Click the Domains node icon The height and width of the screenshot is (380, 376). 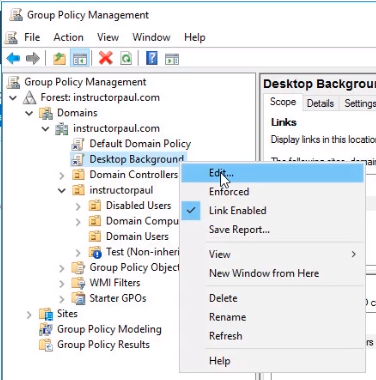pos(46,113)
